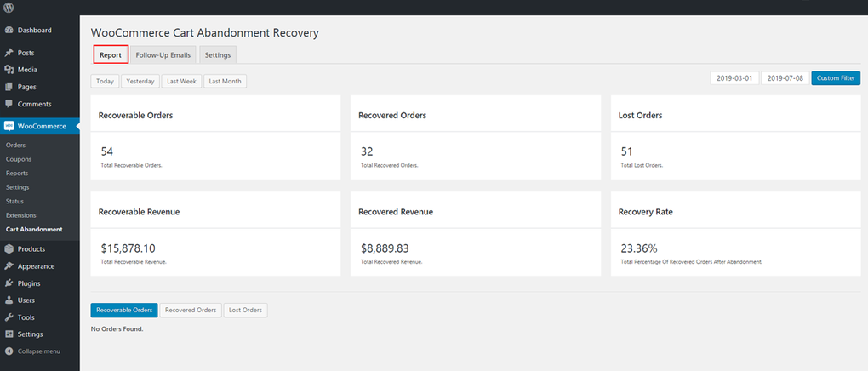Click the end date field 2019-07-08
Viewport: 868px width, 371px height.
coord(785,78)
